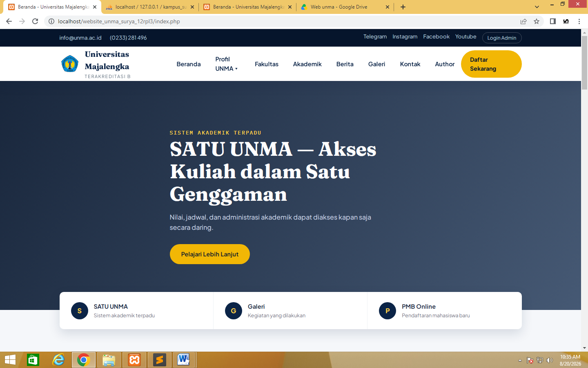Click the volume icon in system tray
The height and width of the screenshot is (368, 588).
[550, 360]
